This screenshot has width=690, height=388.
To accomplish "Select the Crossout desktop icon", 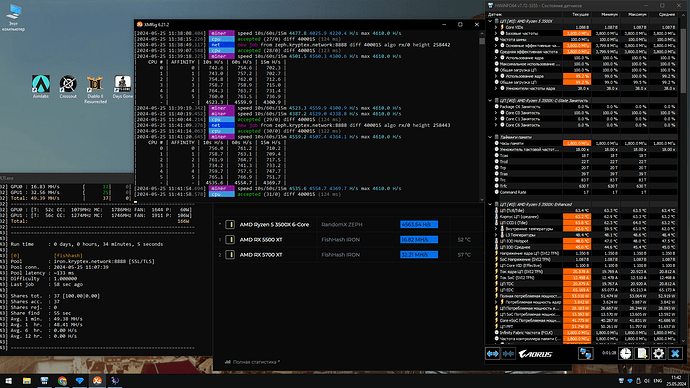I will click(x=68, y=86).
